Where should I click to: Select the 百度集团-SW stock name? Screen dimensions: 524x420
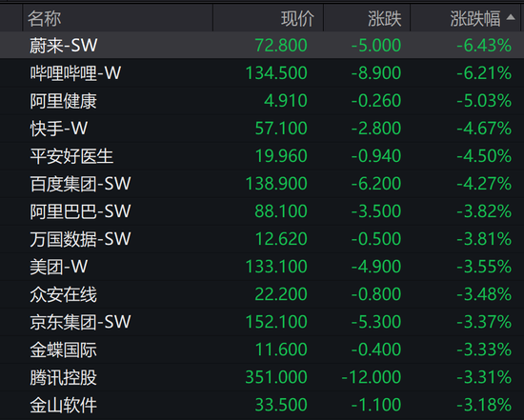80,184
